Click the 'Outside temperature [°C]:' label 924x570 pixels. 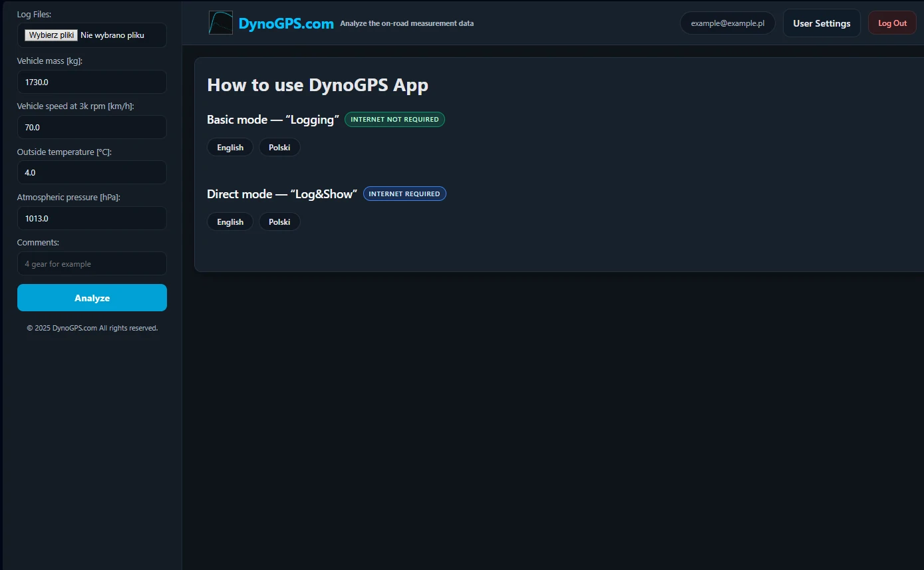coord(65,152)
